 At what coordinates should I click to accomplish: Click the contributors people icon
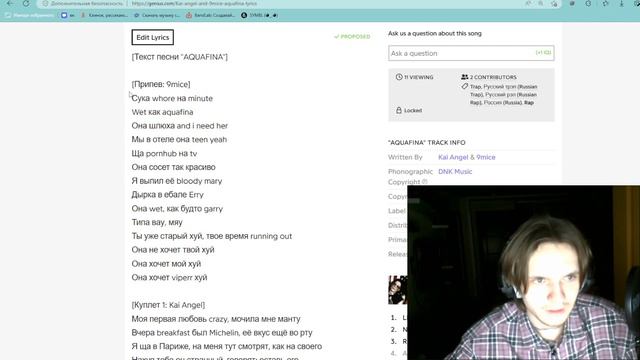click(x=464, y=77)
